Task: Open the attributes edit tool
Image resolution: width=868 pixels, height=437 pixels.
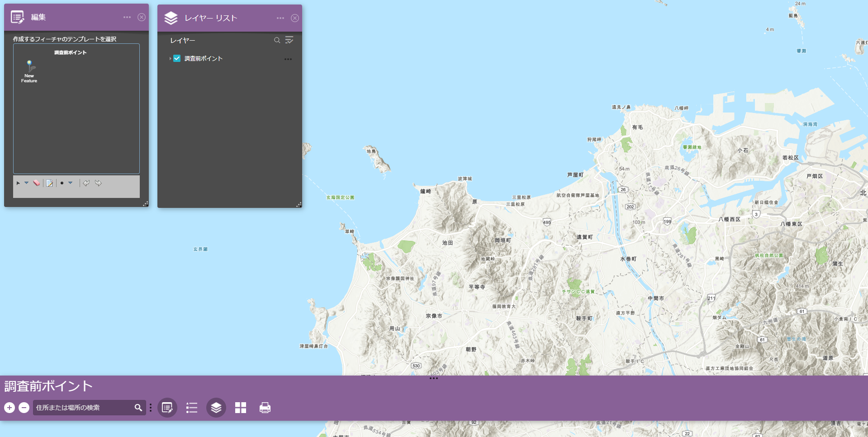Action: tap(50, 183)
